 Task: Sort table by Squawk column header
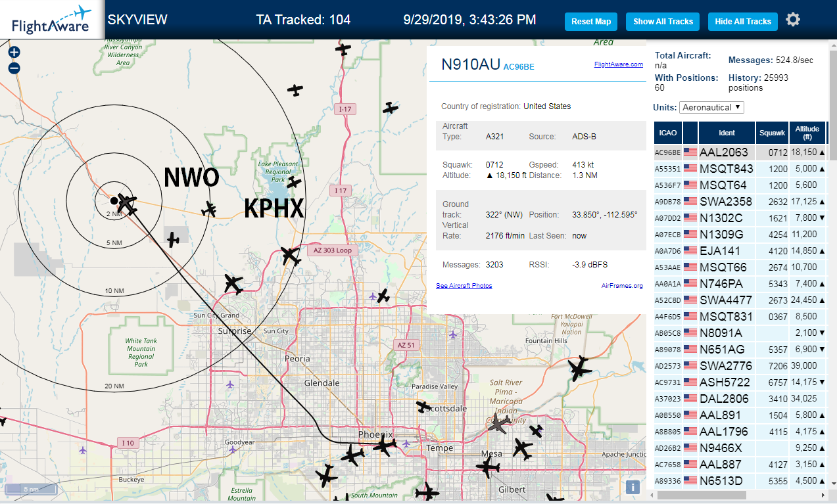[x=772, y=133]
